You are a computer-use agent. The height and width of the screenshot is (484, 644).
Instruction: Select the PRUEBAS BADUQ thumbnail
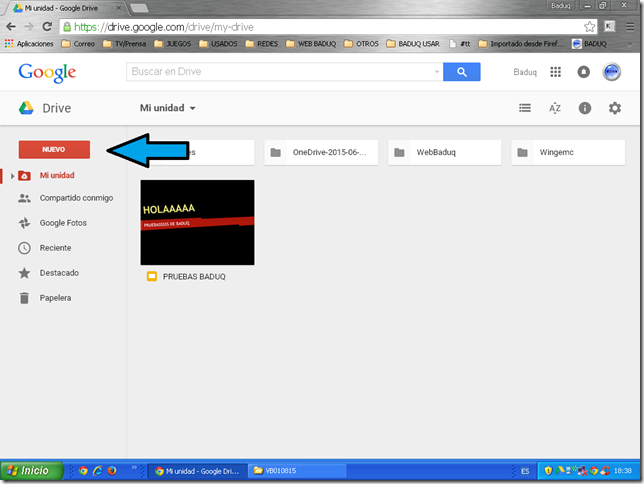click(197, 222)
